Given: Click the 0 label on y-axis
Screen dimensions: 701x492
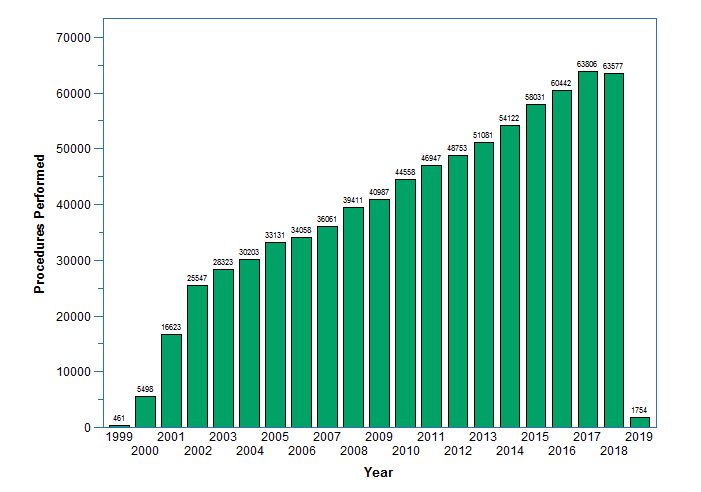Looking at the screenshot, I should 87,428.
